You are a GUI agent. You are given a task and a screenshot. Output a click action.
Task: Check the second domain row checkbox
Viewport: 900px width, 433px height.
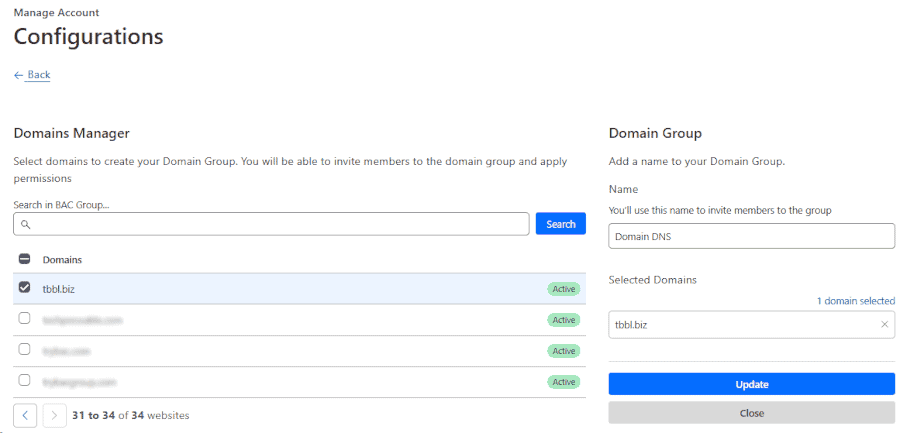click(25, 318)
